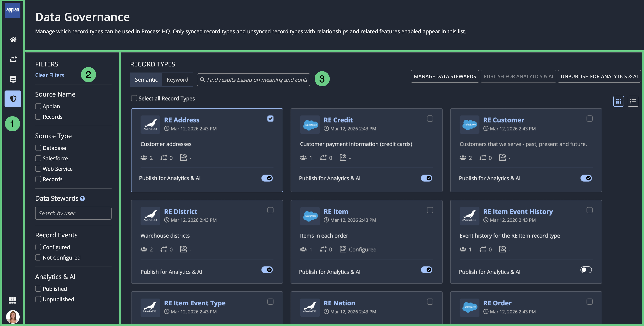The image size is (644, 326).
Task: Click the RE District MariaDB logo
Action: click(x=150, y=216)
